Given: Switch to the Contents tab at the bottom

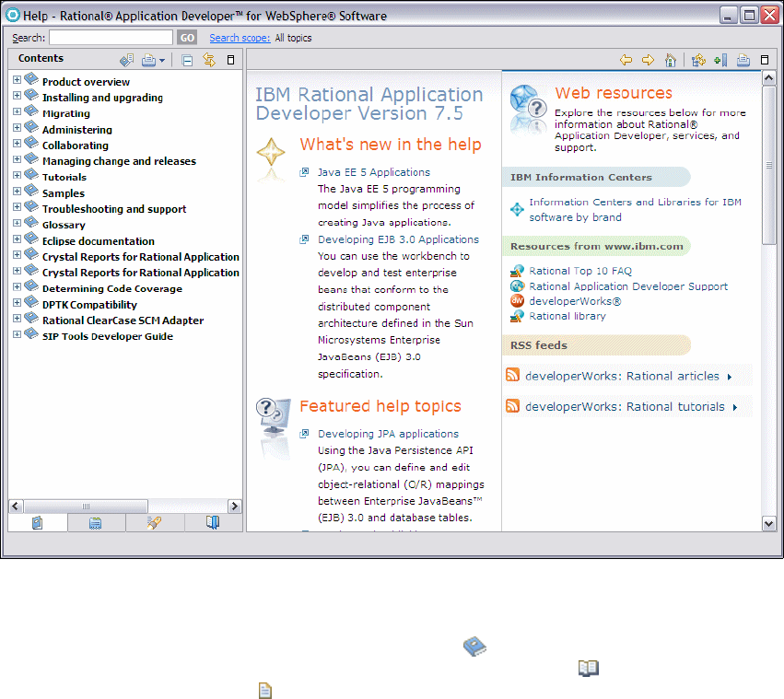Looking at the screenshot, I should click(38, 523).
